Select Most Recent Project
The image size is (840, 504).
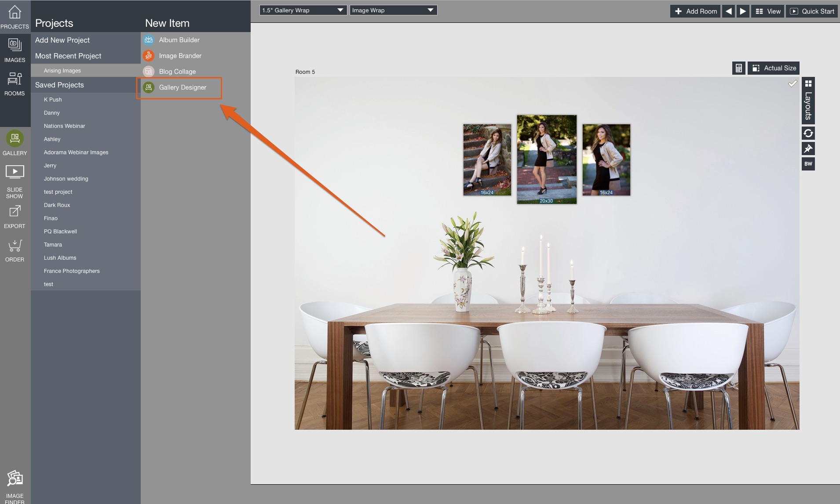(85, 56)
